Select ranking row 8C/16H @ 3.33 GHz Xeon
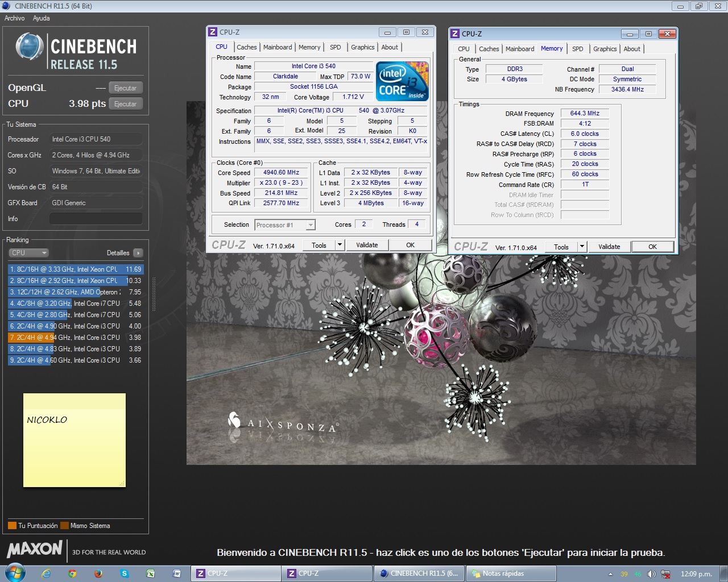 coord(76,269)
